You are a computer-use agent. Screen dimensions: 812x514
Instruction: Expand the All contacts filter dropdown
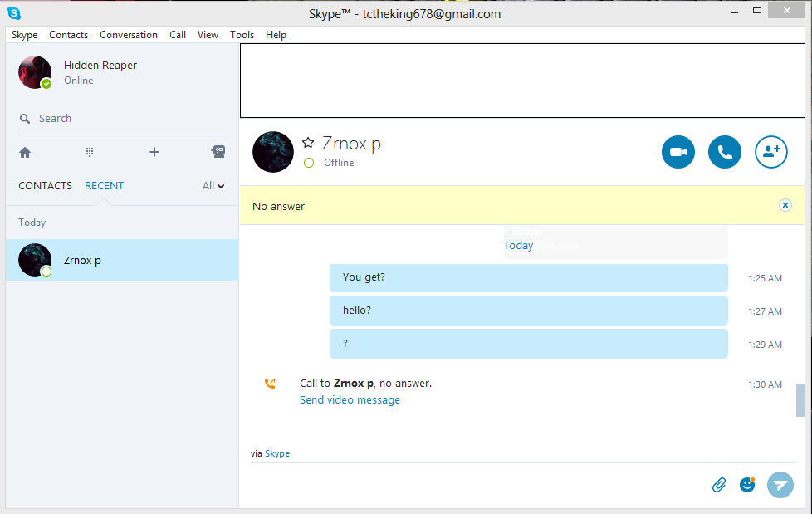point(213,185)
